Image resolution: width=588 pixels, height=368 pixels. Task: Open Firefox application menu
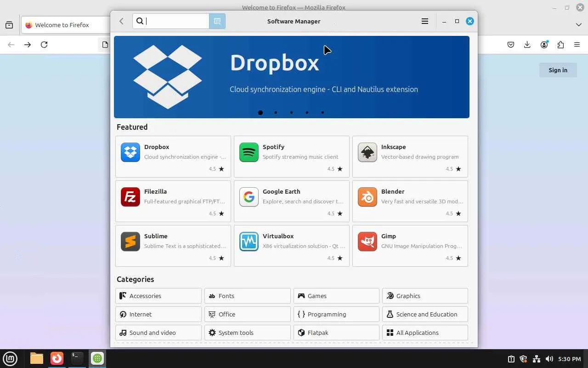pyautogui.click(x=577, y=45)
